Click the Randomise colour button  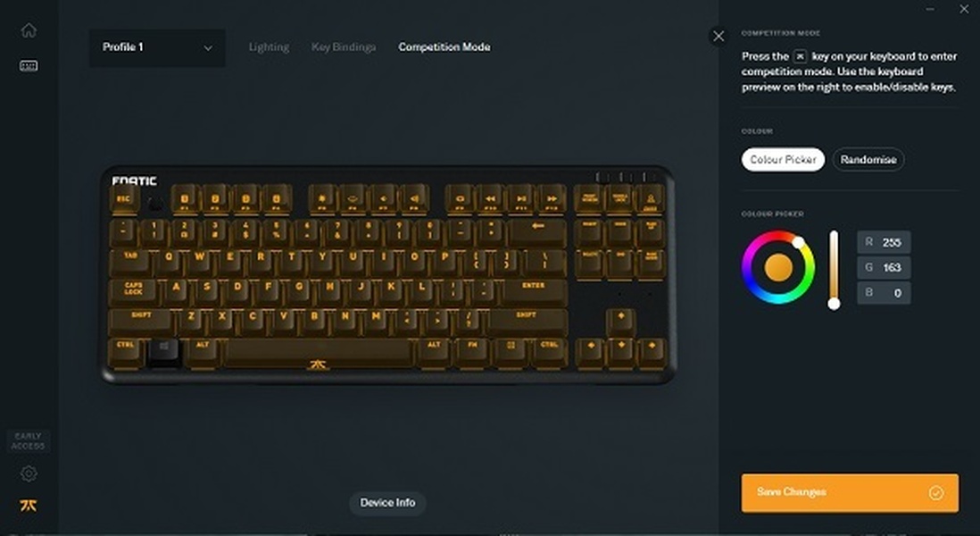click(x=868, y=160)
